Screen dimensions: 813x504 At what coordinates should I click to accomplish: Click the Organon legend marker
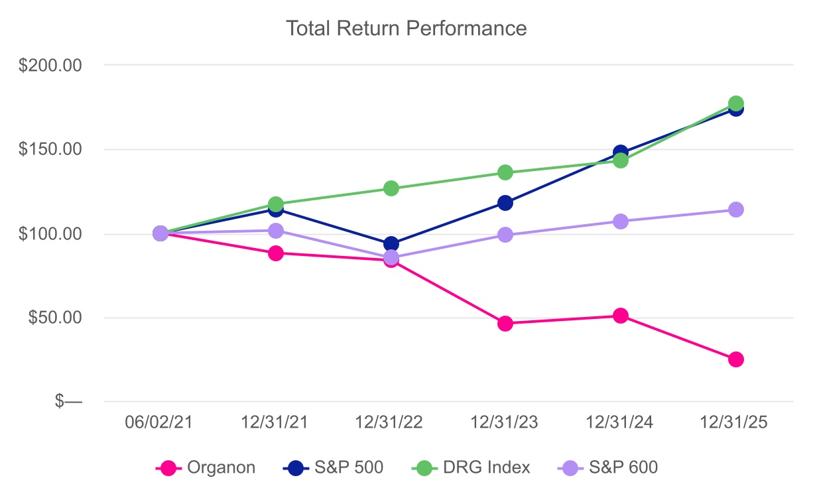coord(169,468)
